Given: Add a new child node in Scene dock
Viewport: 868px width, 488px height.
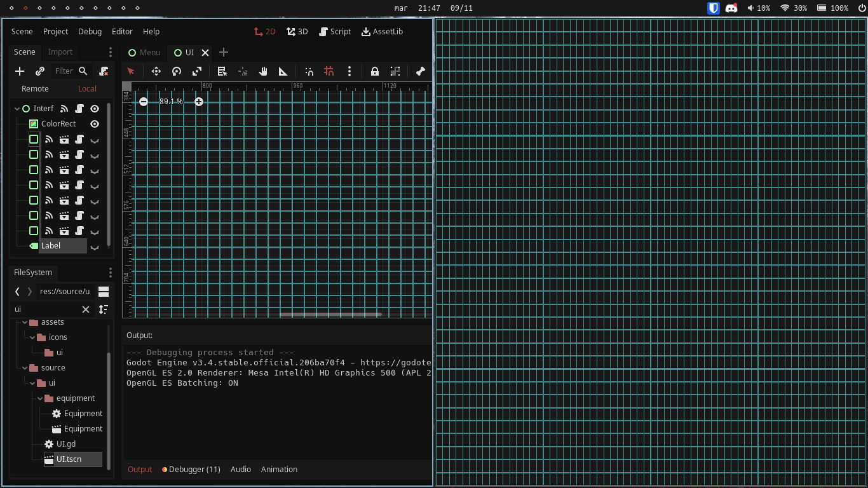Looking at the screenshot, I should coord(20,71).
